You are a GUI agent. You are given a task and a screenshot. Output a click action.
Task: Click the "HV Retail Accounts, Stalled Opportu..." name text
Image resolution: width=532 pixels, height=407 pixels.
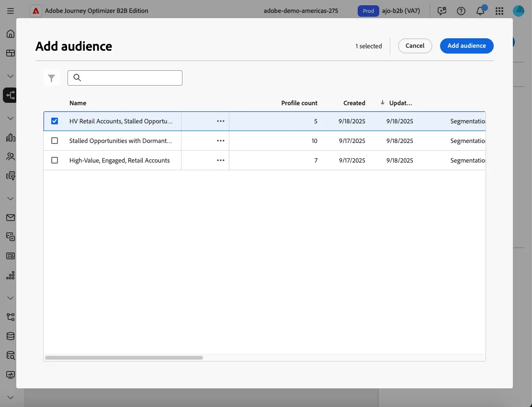pos(121,121)
